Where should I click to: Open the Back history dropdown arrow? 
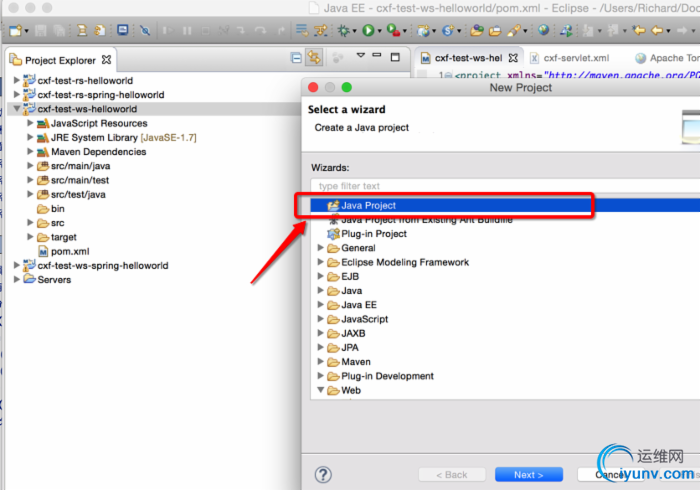pos(668,31)
